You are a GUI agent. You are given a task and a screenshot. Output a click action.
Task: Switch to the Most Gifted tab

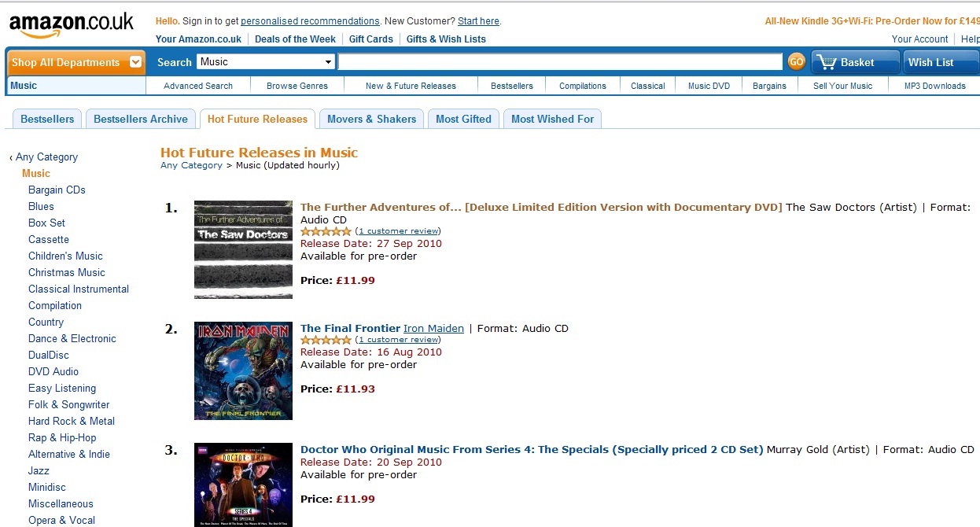[x=463, y=119]
